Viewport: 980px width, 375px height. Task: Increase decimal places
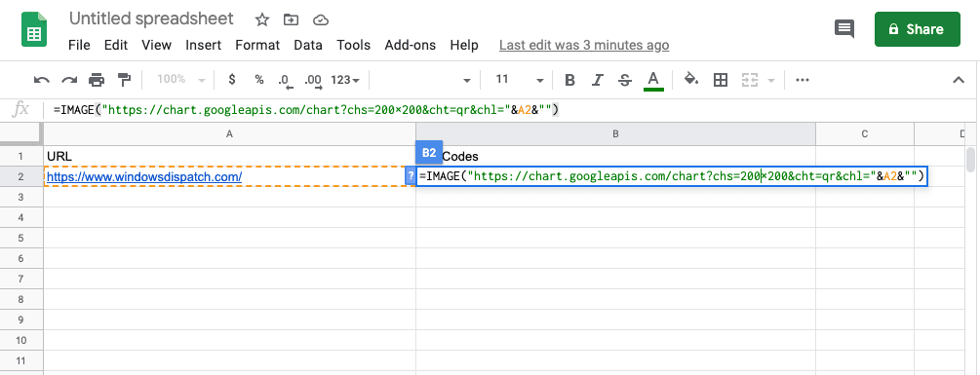312,80
